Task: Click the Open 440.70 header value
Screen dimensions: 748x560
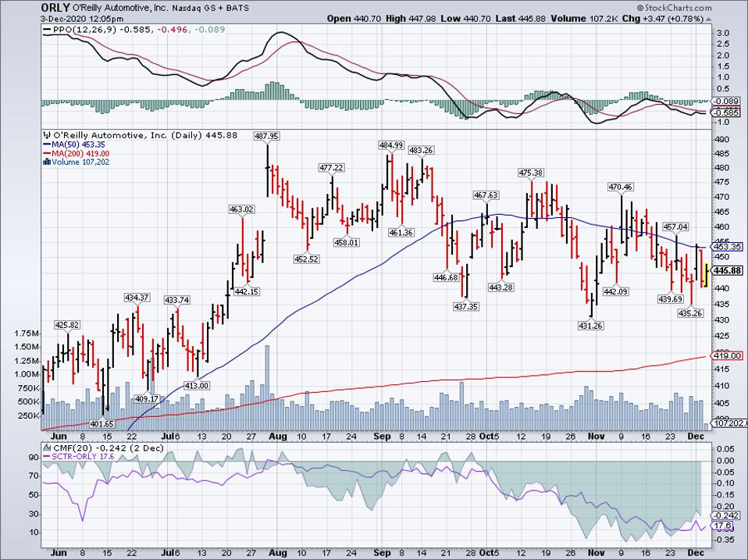Action: (x=354, y=19)
